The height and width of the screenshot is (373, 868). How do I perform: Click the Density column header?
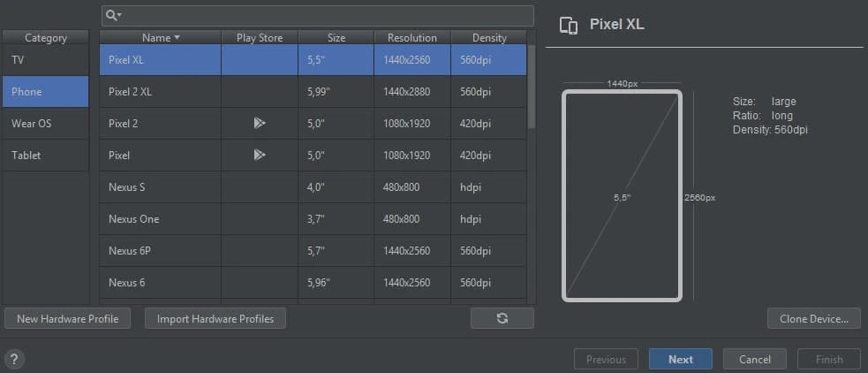[x=489, y=38]
